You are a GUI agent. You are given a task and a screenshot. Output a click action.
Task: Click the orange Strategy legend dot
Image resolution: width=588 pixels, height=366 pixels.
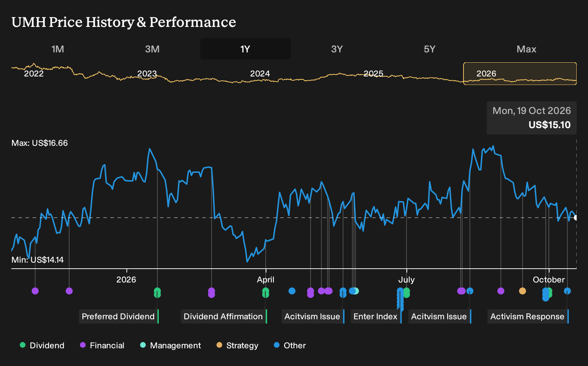tap(219, 345)
